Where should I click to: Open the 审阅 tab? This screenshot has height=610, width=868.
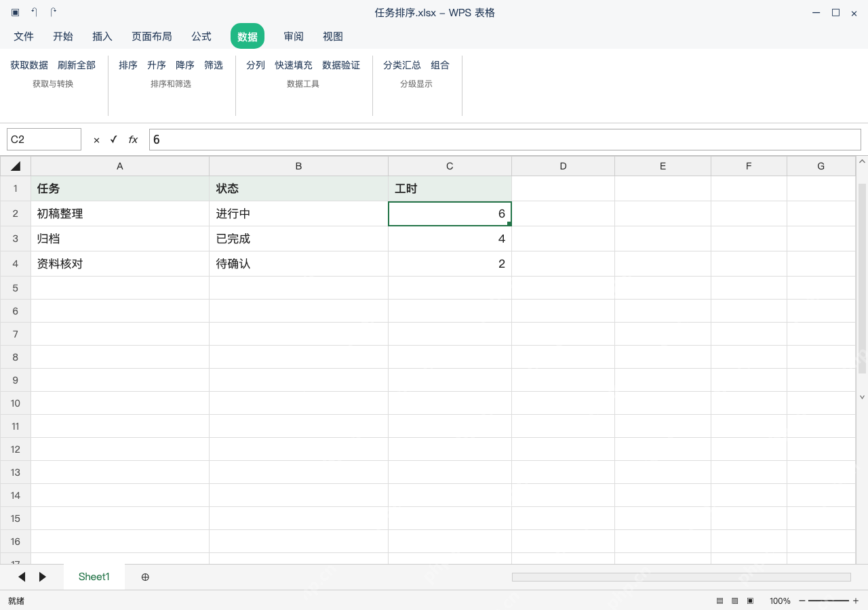click(x=294, y=37)
